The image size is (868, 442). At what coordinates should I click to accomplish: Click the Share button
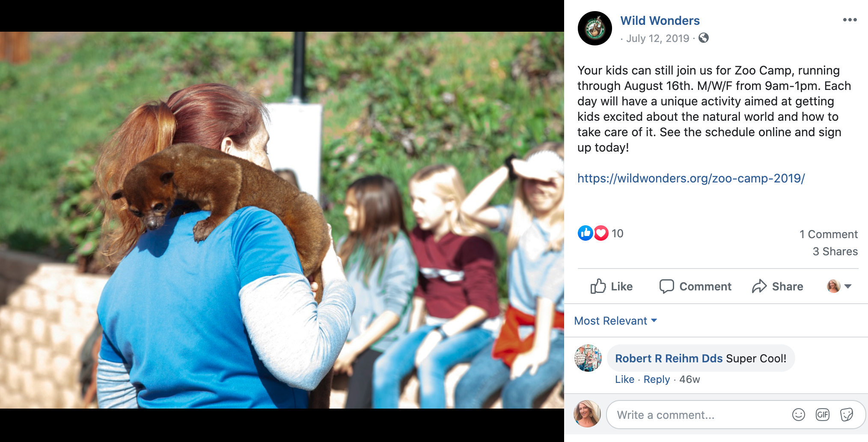(778, 287)
